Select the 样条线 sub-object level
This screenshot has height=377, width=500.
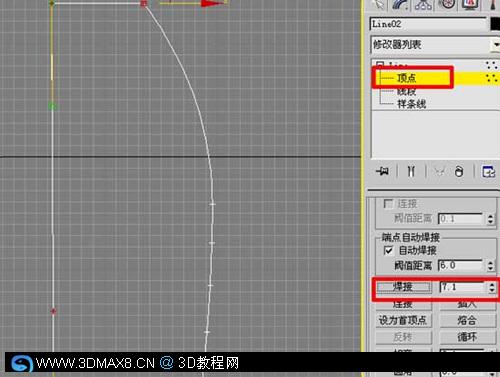(411, 104)
